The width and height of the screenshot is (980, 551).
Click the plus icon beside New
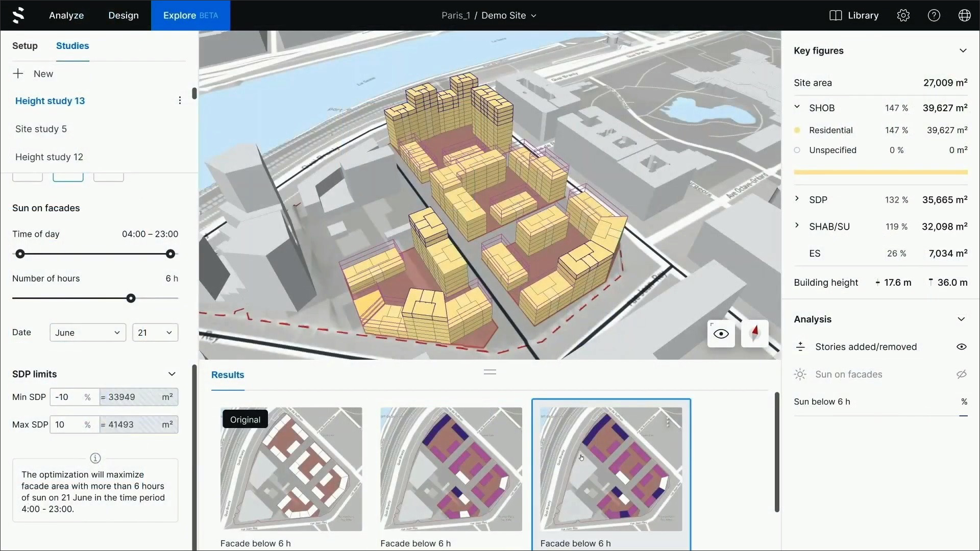click(18, 73)
